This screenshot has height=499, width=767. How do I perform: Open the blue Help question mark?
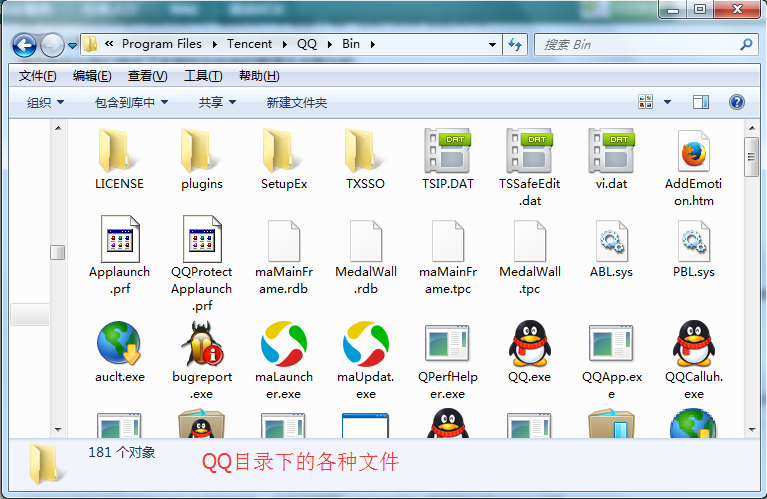coord(737,102)
